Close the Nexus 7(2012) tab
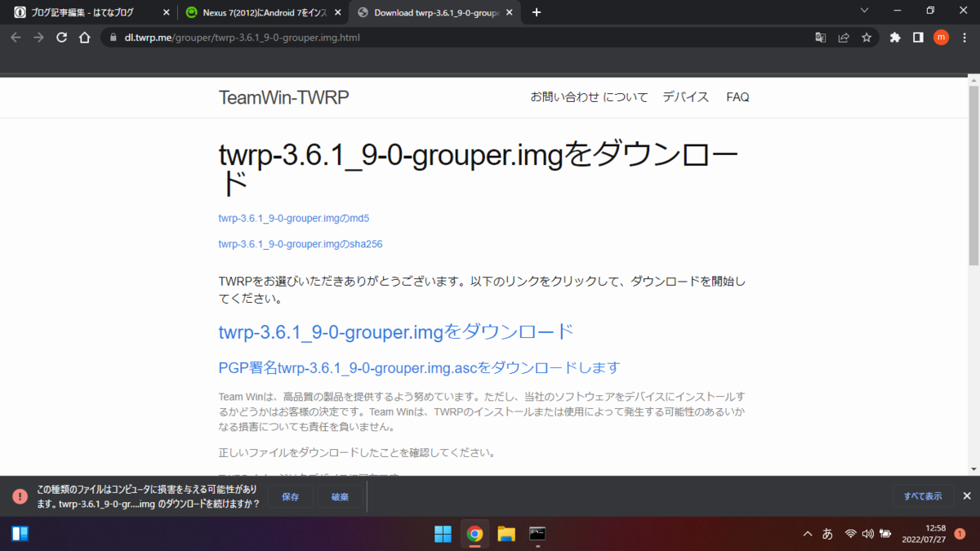Viewport: 980px width, 551px height. click(336, 12)
